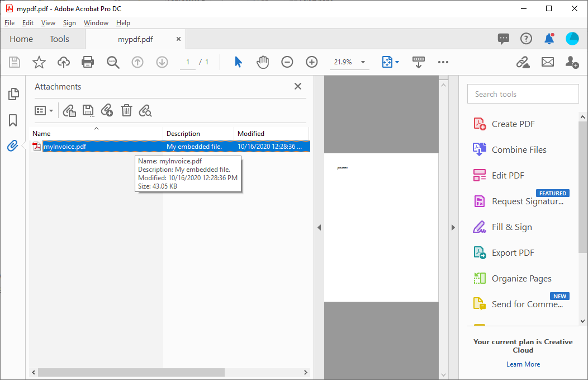Viewport: 588px width, 380px height.
Task: Collapse right tools pane arrow
Action: [453, 228]
